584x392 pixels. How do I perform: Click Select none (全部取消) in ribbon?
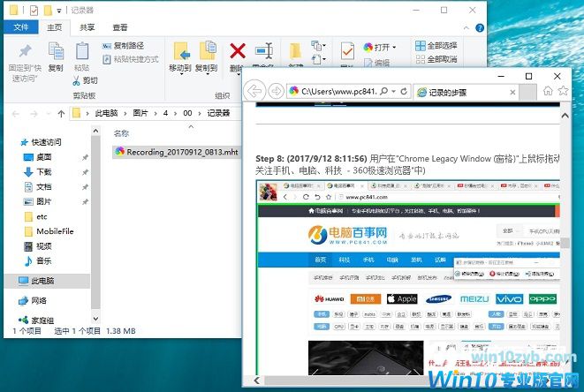436,59
